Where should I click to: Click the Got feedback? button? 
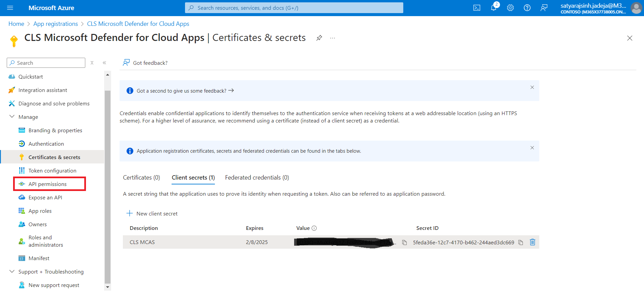point(145,63)
